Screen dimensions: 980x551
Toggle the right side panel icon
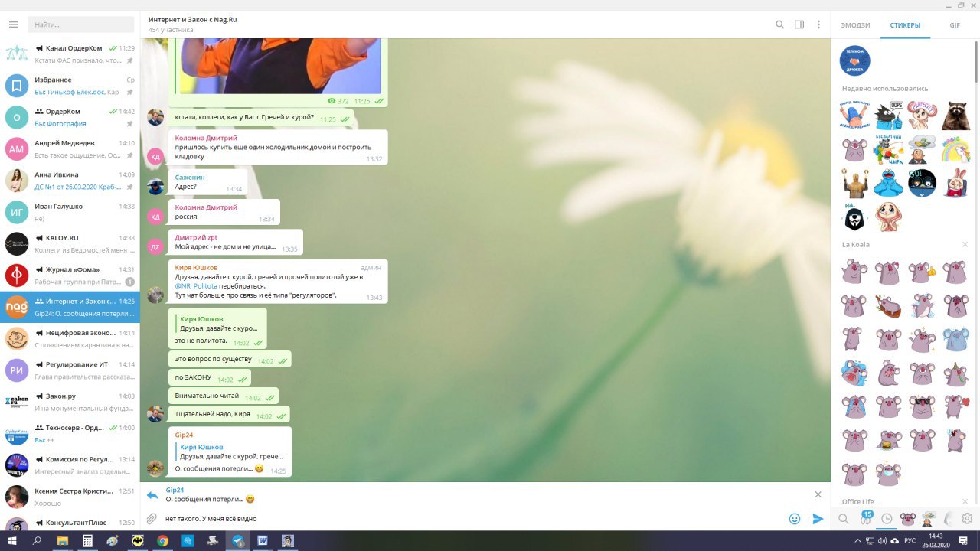[x=799, y=24]
